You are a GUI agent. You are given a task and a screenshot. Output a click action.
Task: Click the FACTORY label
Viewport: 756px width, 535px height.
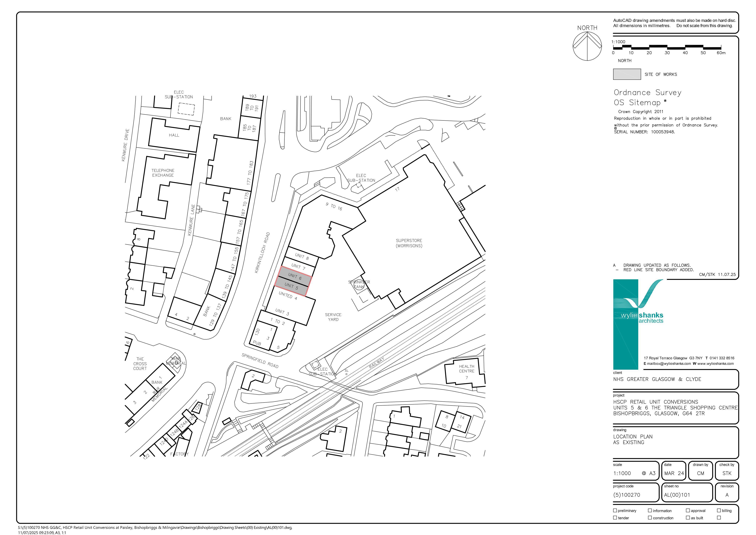click(x=179, y=454)
